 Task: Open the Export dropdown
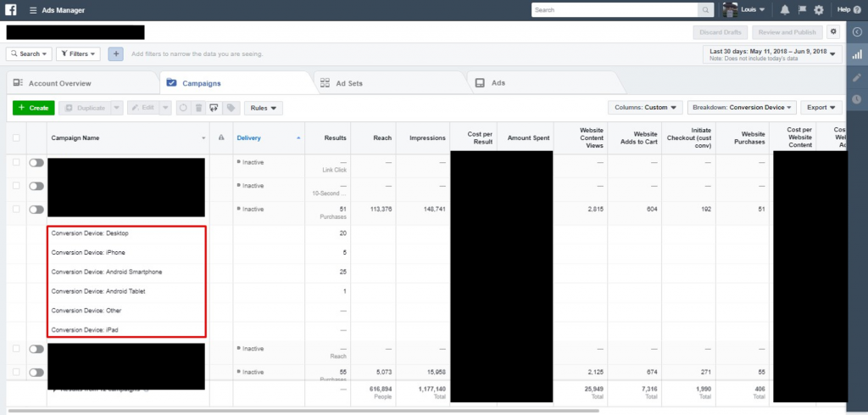click(821, 108)
